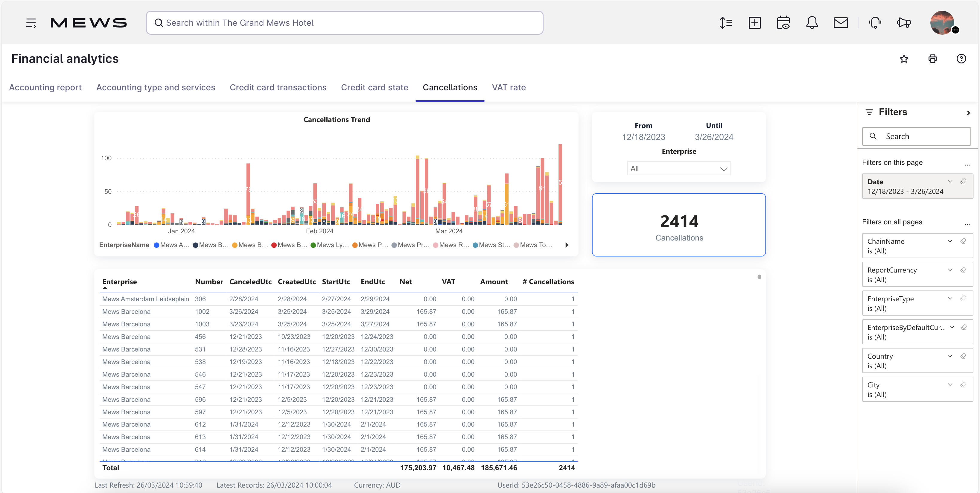Viewport: 980px width, 493px height.
Task: Collapse the Filters pane with double chevron
Action: pos(968,113)
